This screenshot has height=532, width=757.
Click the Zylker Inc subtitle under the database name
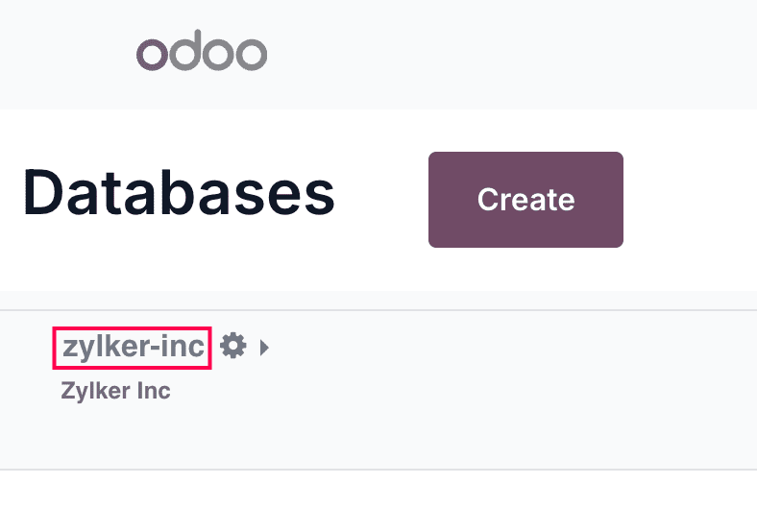click(x=115, y=392)
